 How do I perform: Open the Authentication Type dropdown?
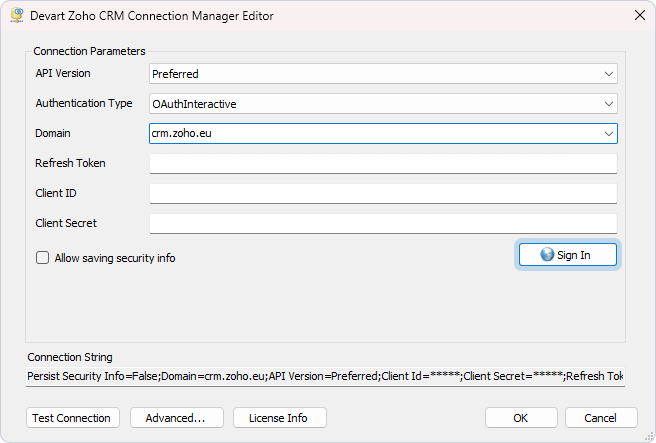click(x=608, y=104)
